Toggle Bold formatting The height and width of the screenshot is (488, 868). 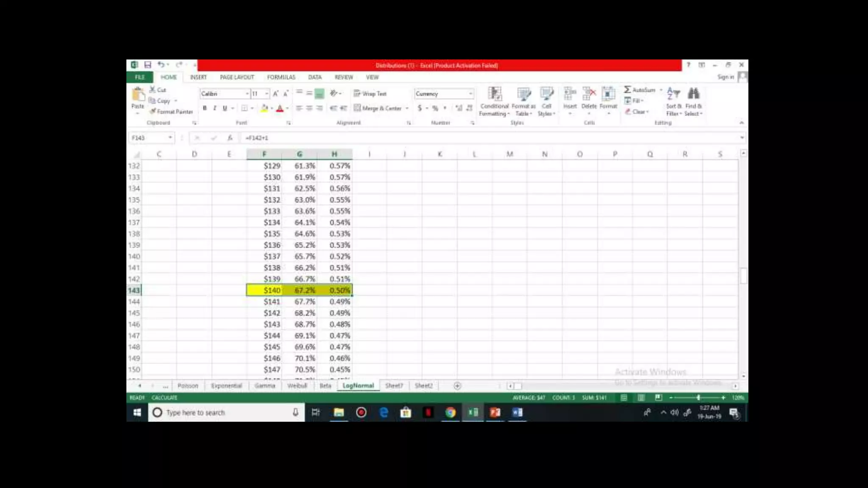click(x=205, y=108)
